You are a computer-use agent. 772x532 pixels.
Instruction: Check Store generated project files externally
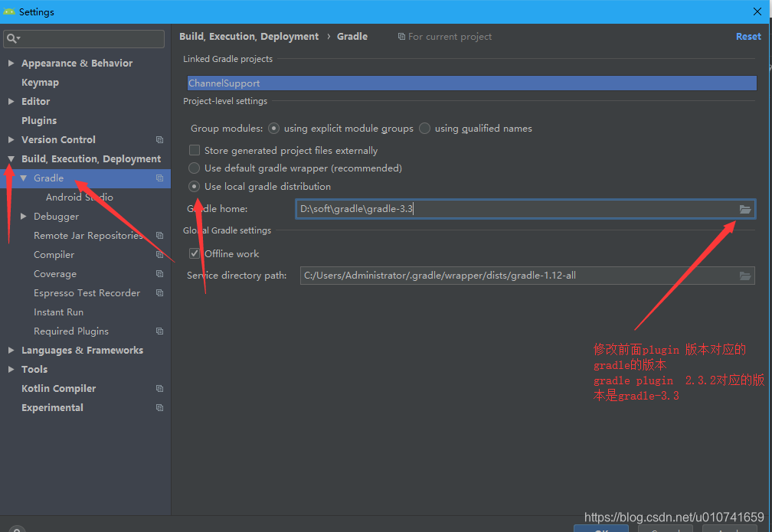point(194,150)
